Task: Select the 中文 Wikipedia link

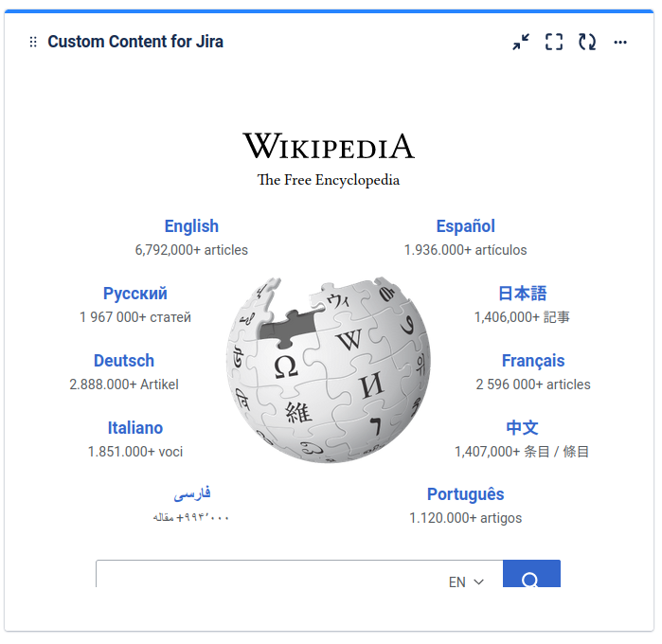Action: [x=522, y=428]
